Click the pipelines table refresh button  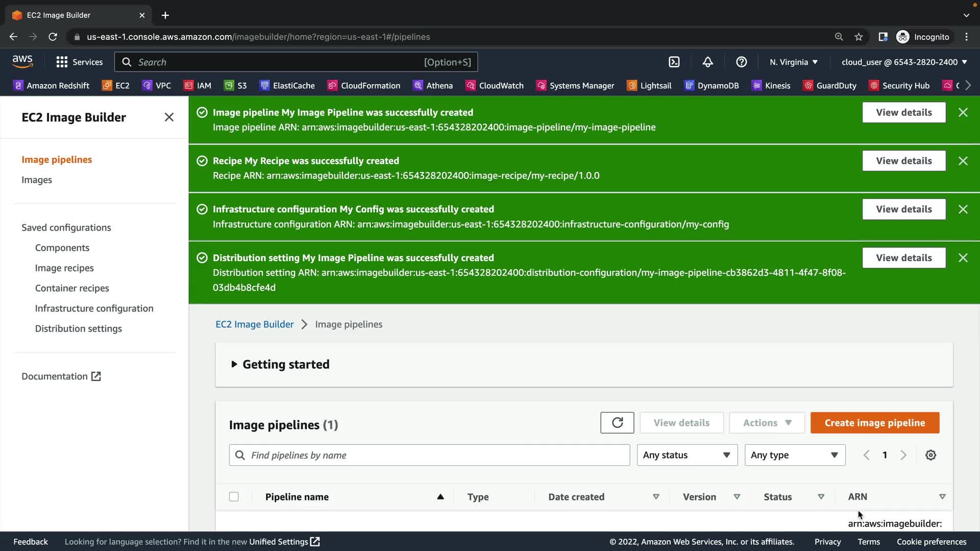pyautogui.click(x=617, y=422)
